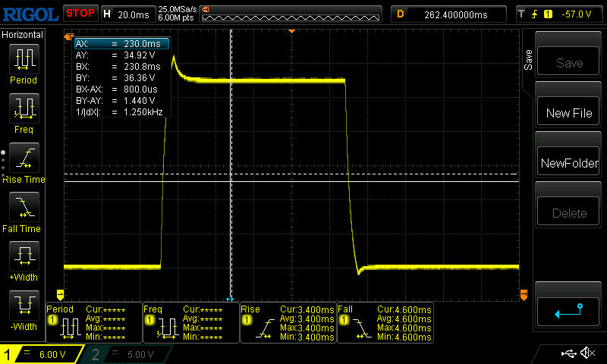Select the Horizontal measurement menu header

23,36
